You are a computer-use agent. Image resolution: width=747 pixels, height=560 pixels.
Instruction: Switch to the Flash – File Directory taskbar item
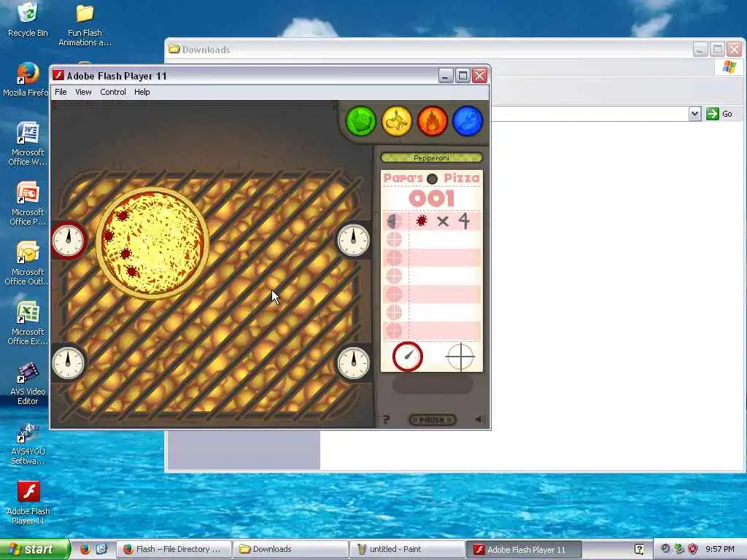click(174, 549)
